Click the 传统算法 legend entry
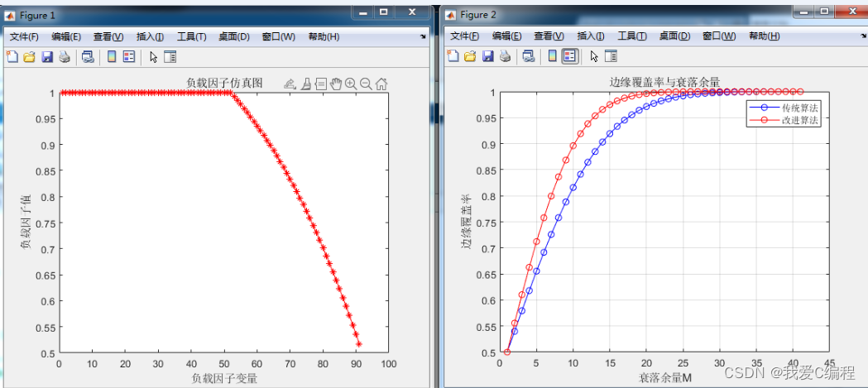Viewport: 868px width, 388px height. [x=784, y=108]
